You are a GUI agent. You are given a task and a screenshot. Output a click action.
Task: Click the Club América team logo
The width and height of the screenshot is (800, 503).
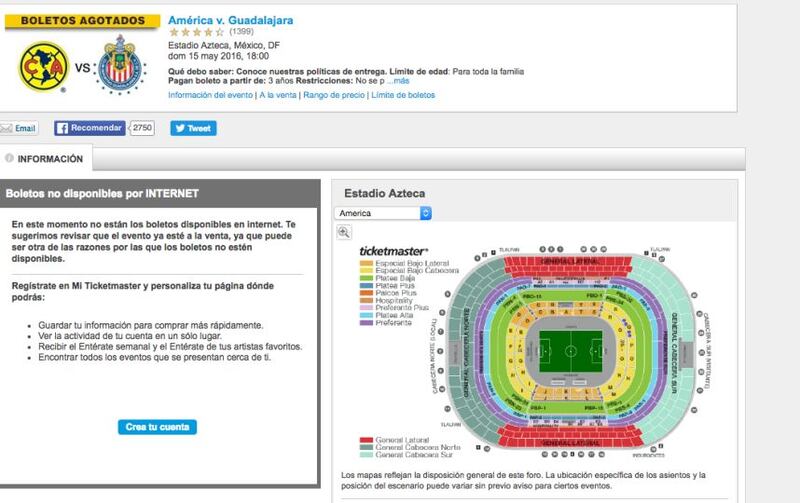pyautogui.click(x=43, y=67)
